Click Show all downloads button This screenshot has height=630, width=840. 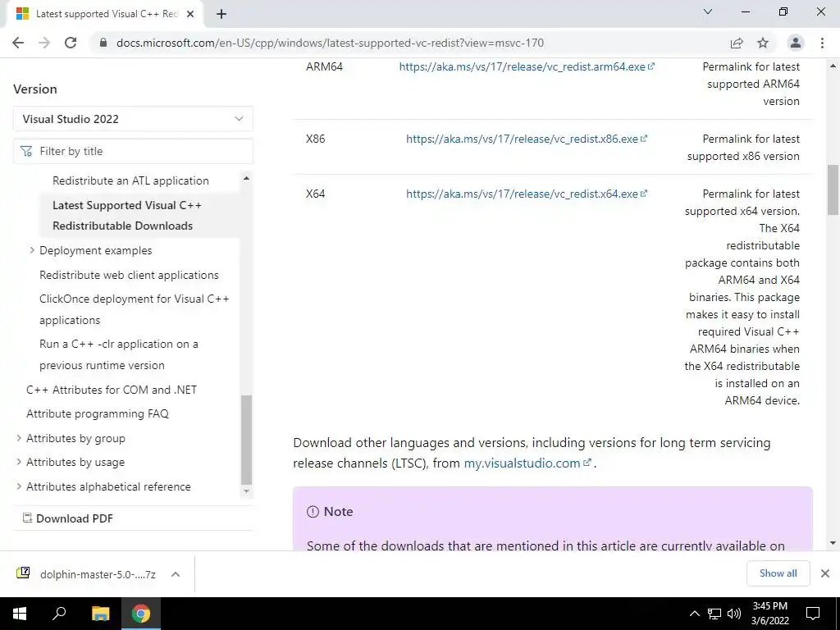click(x=778, y=573)
